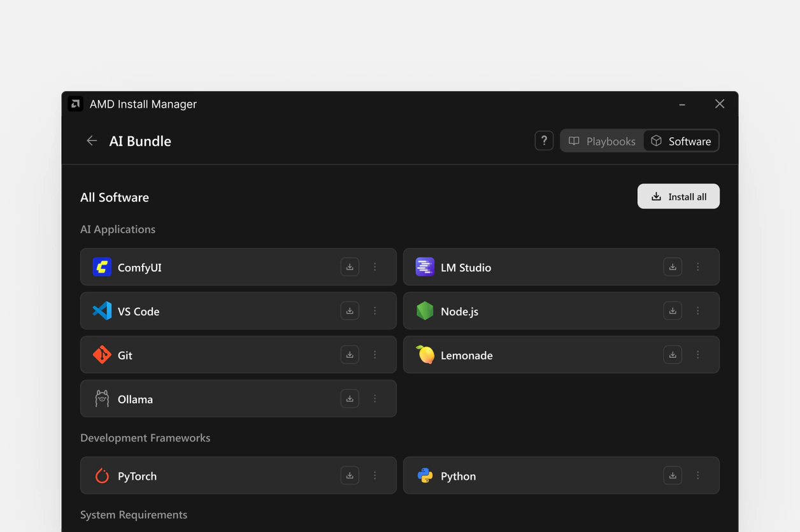Close the AMD Install Manager window
The height and width of the screenshot is (532, 800).
tap(720, 104)
